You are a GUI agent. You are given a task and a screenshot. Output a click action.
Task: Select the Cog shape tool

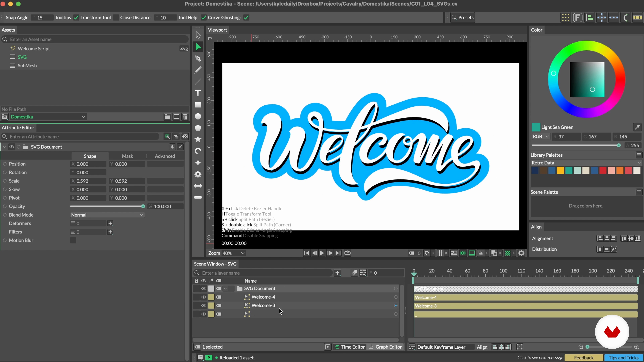click(x=198, y=174)
